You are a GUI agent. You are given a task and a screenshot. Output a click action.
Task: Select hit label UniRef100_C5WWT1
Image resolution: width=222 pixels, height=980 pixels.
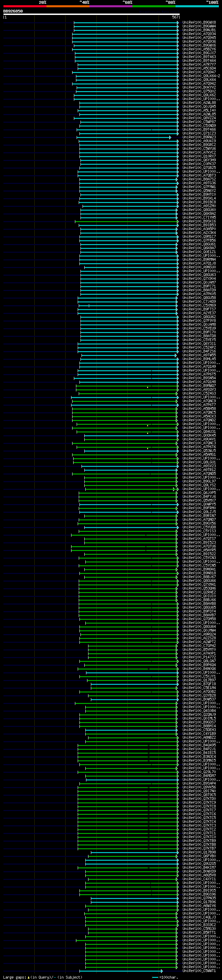[x=199, y=971]
